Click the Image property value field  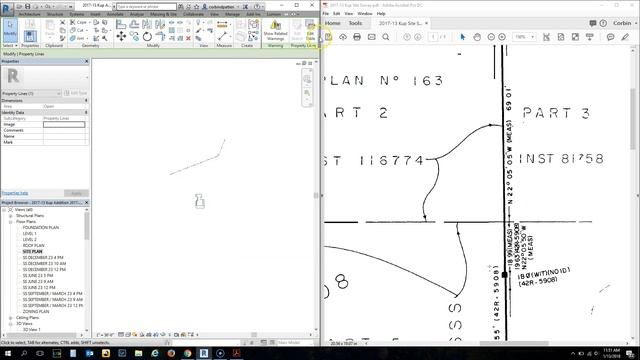(x=64, y=124)
